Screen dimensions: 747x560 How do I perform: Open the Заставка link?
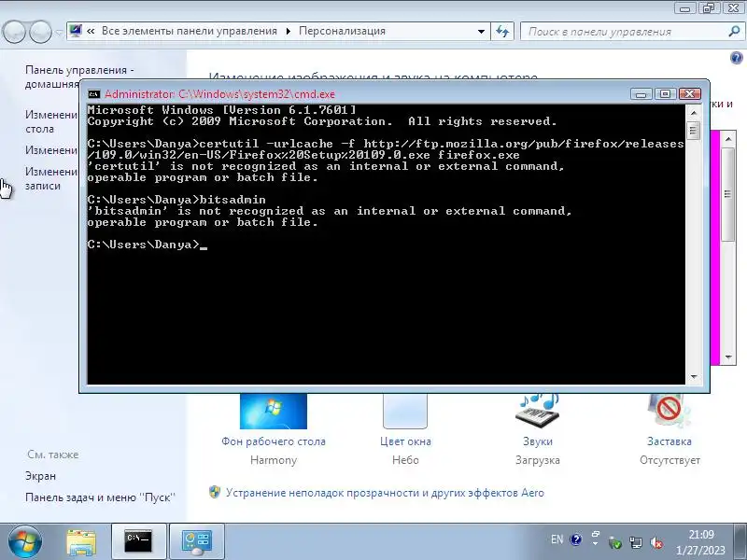[x=669, y=441]
